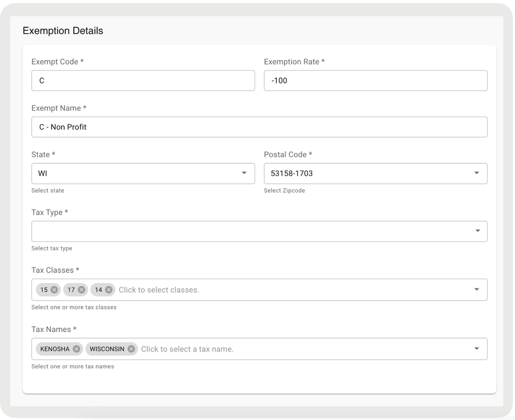Screen dimensions: 515x420
Task: Open the Postal Code dropdown arrow
Action: pyautogui.click(x=476, y=173)
